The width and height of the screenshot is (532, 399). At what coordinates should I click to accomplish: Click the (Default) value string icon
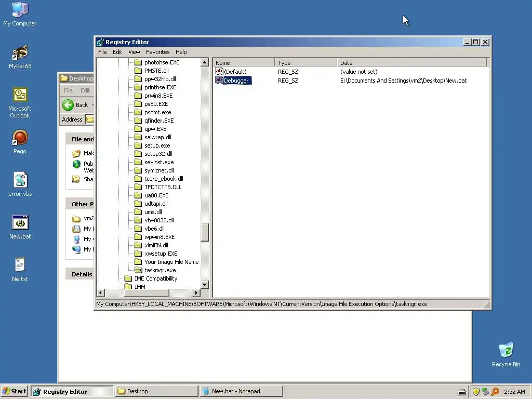tap(219, 71)
